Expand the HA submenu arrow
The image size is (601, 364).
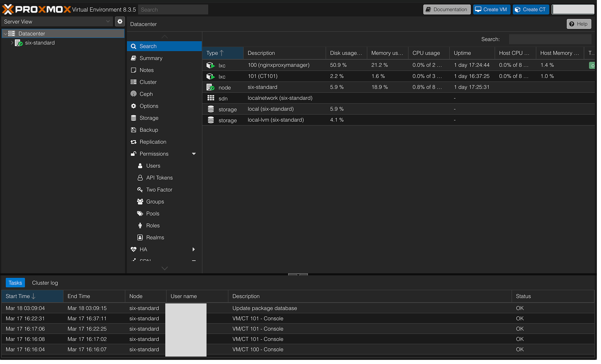pyautogui.click(x=194, y=249)
